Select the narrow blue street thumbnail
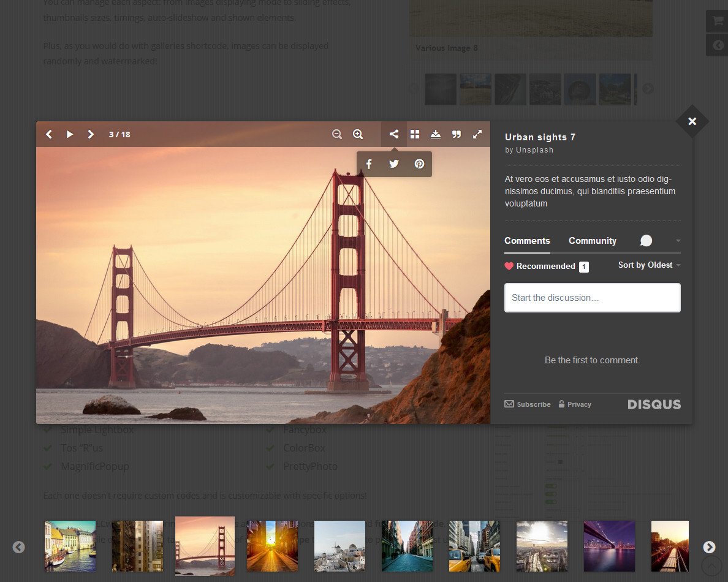728x582 pixels. [x=407, y=546]
